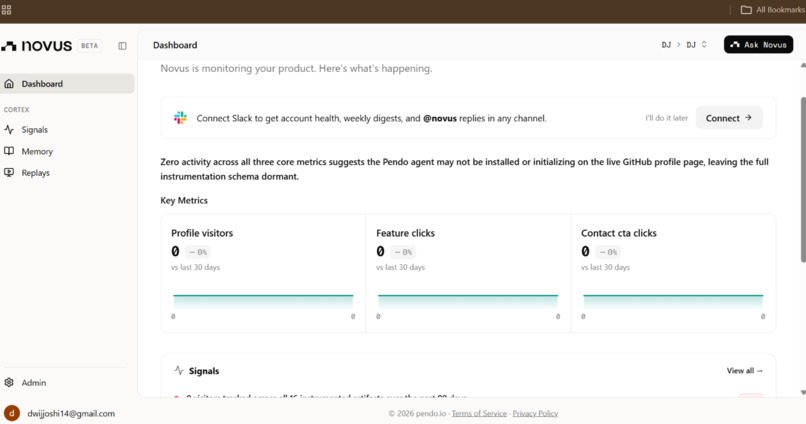Click the Dashboard page title in header
The width and height of the screenshot is (806, 424).
pyautogui.click(x=175, y=45)
